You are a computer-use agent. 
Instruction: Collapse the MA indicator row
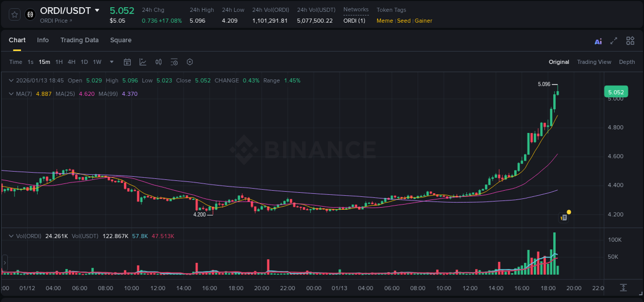[x=11, y=93]
